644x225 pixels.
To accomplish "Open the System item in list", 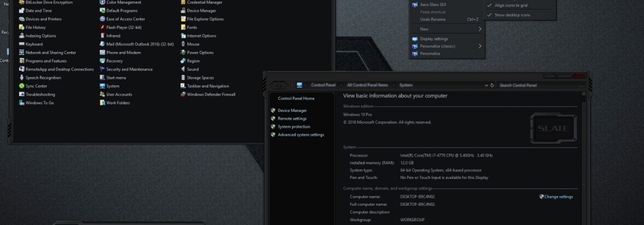I will tap(109, 86).
